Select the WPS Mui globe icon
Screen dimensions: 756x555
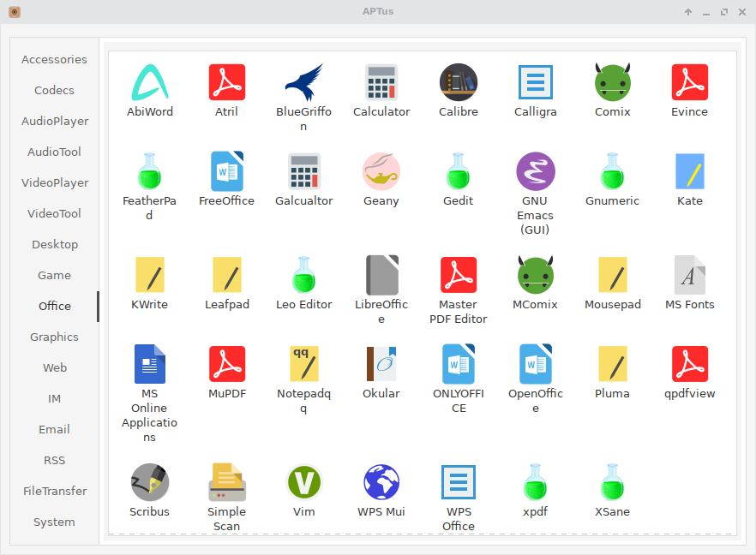point(381,482)
